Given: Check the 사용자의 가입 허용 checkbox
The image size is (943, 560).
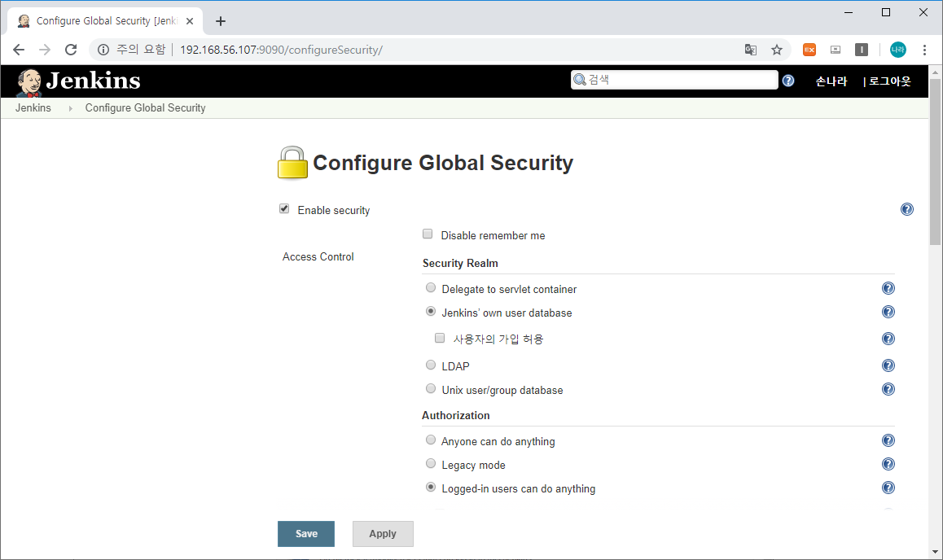Looking at the screenshot, I should click(440, 338).
